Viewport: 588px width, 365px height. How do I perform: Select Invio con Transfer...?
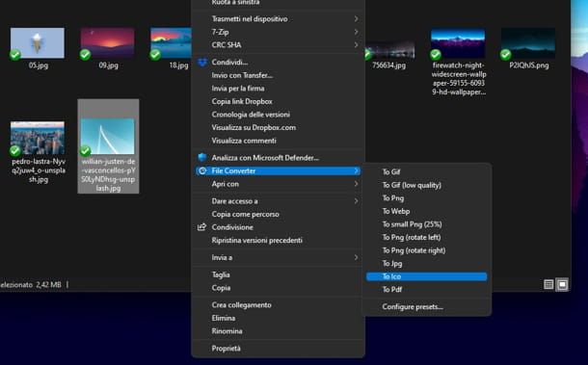pos(278,75)
